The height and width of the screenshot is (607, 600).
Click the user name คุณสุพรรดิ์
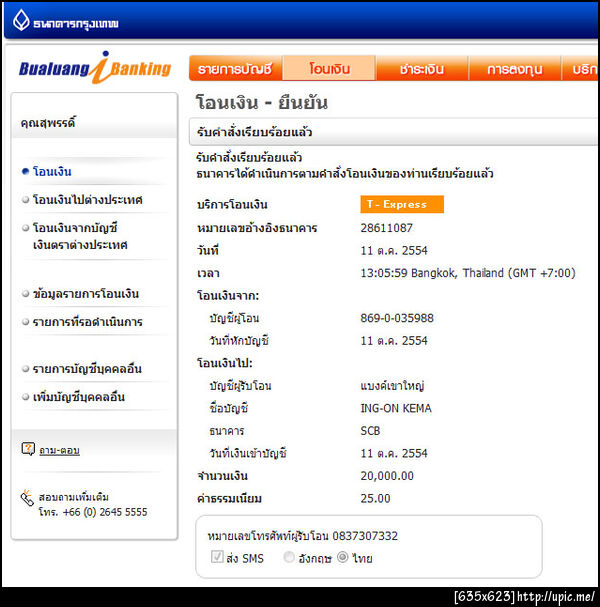point(48,123)
